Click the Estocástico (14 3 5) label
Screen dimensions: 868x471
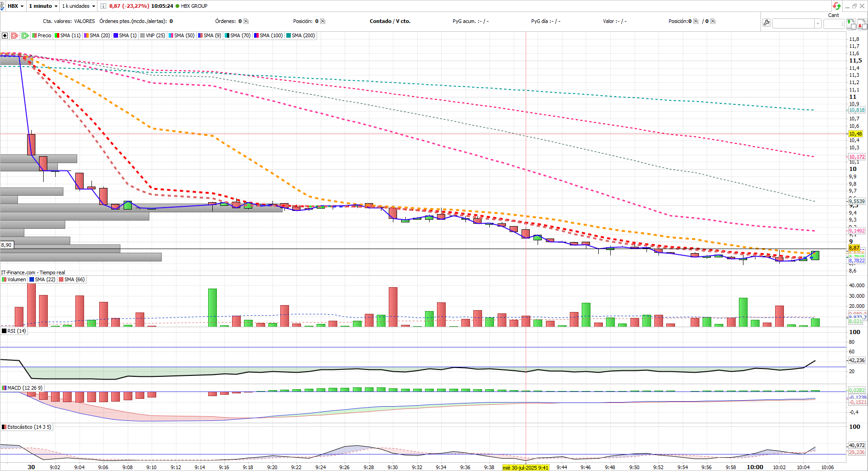pyautogui.click(x=27, y=427)
